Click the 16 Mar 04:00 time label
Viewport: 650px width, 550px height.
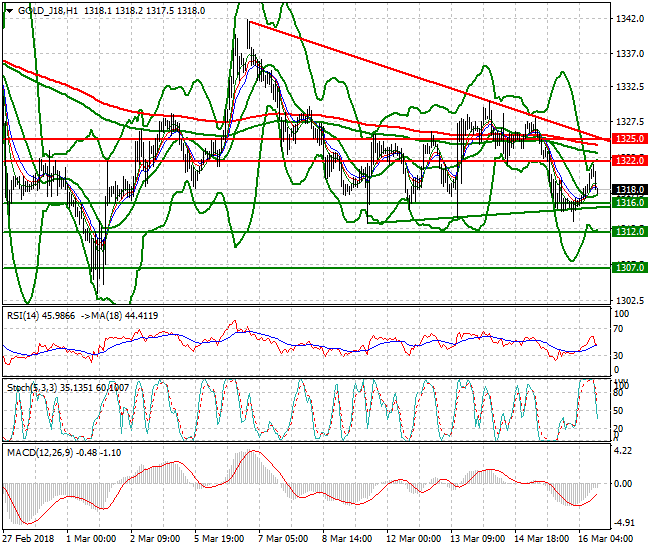(x=605, y=539)
